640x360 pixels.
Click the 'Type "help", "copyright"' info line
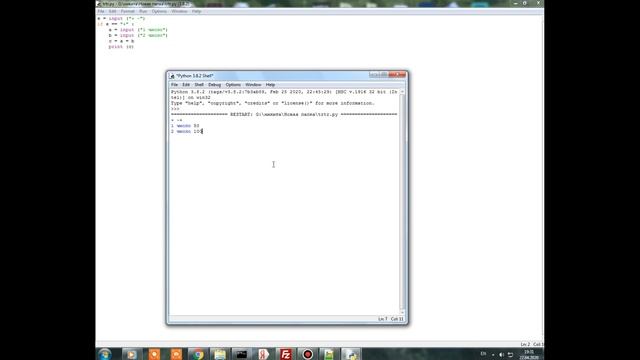(273, 104)
